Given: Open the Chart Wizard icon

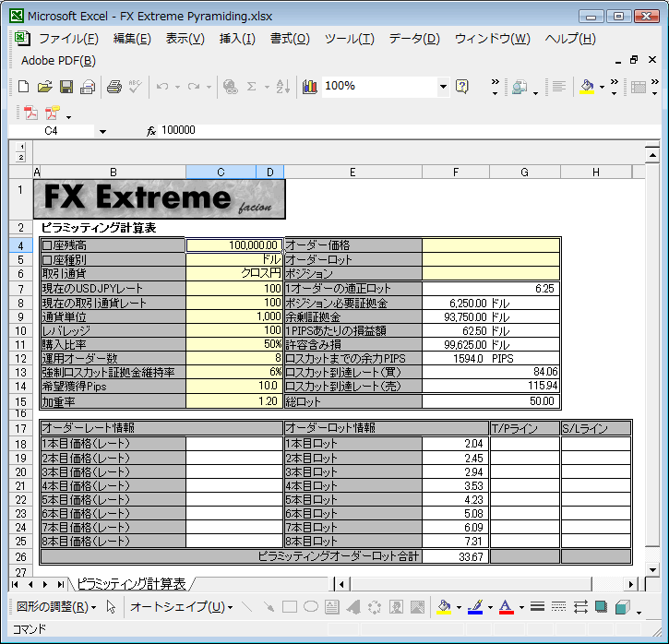Looking at the screenshot, I should tap(310, 87).
